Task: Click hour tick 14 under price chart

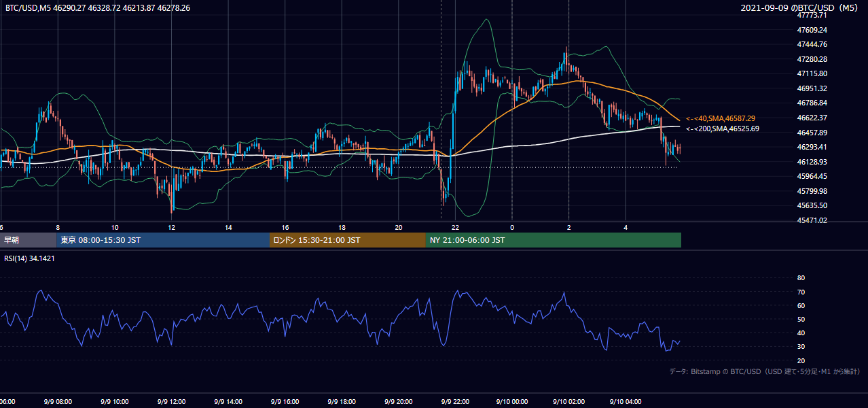Action: coord(228,227)
